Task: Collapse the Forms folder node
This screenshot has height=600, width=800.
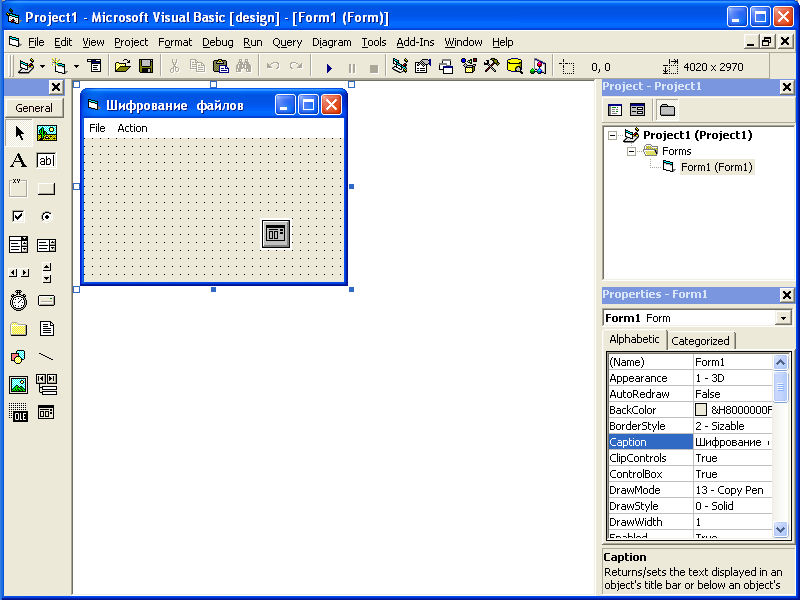Action: click(631, 151)
